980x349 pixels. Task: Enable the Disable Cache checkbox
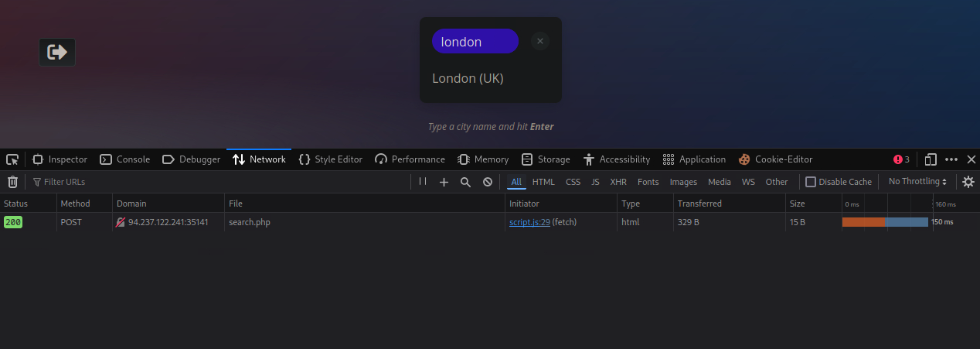point(811,182)
